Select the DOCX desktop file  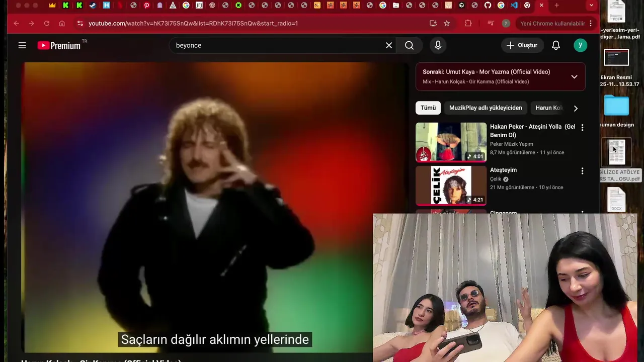click(616, 200)
